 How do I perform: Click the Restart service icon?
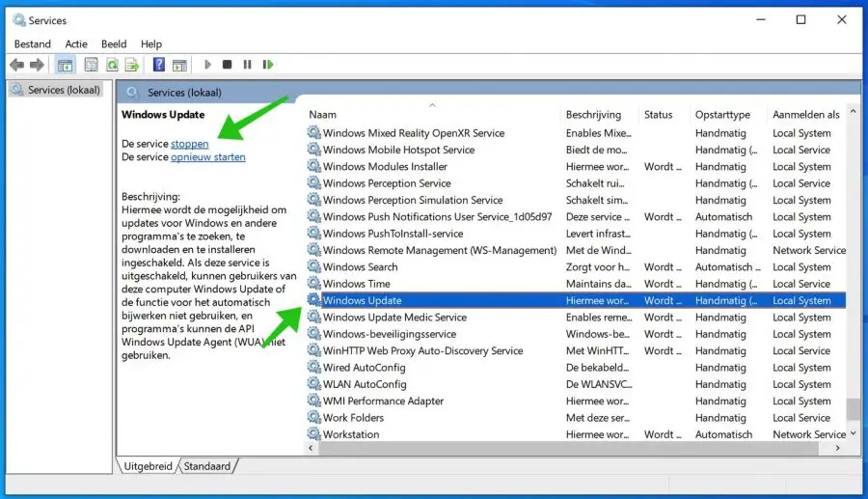tap(268, 65)
